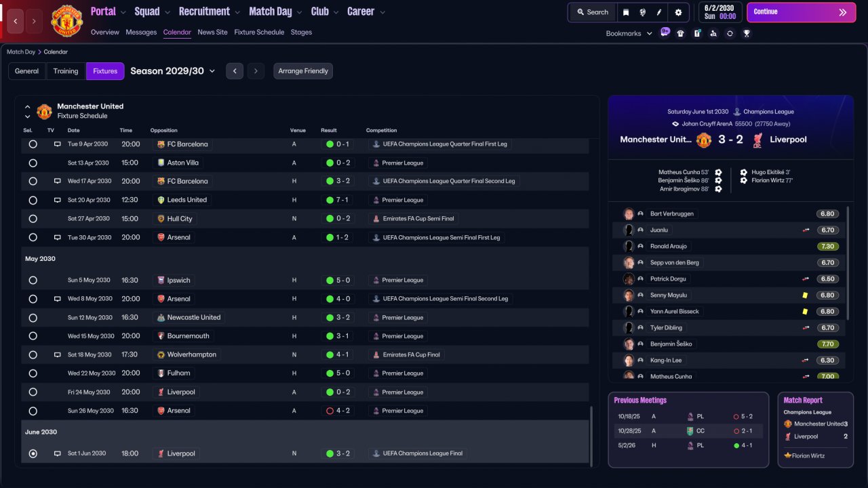Click the clipboard report icon in bookmarks row
The width and height of the screenshot is (868, 488).
697,33
